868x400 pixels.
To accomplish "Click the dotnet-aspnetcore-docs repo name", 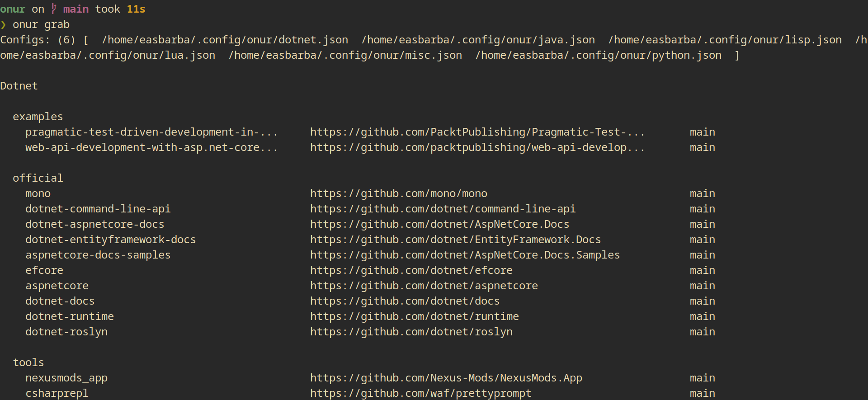I will [95, 224].
